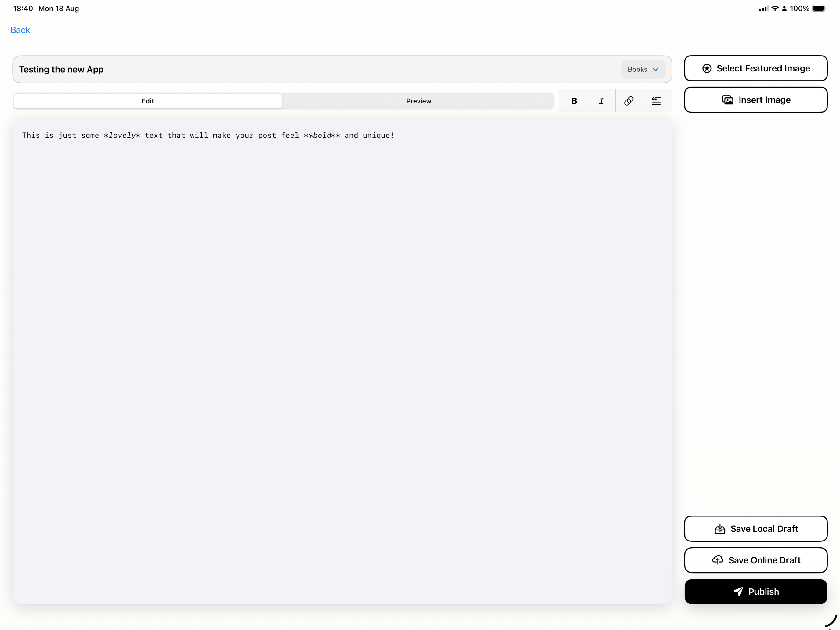Select the Edit tab
The height and width of the screenshot is (630, 840).
coord(148,101)
